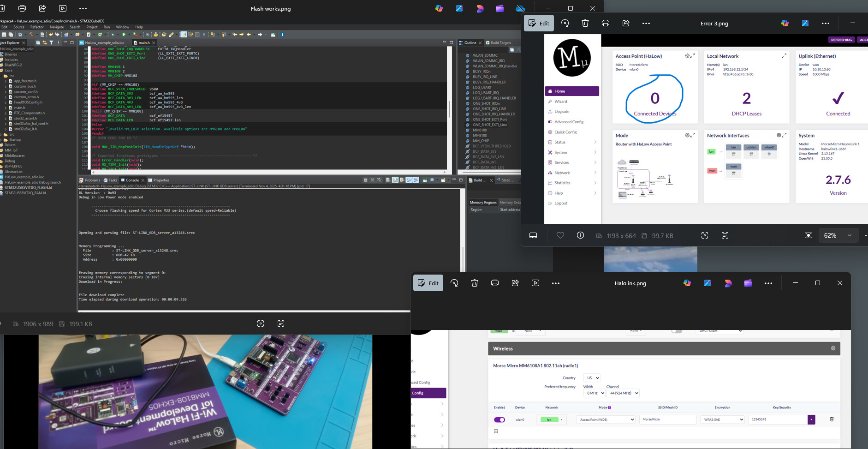Open the Wireless section gear settings
This screenshot has height=449, width=868.
833,348
